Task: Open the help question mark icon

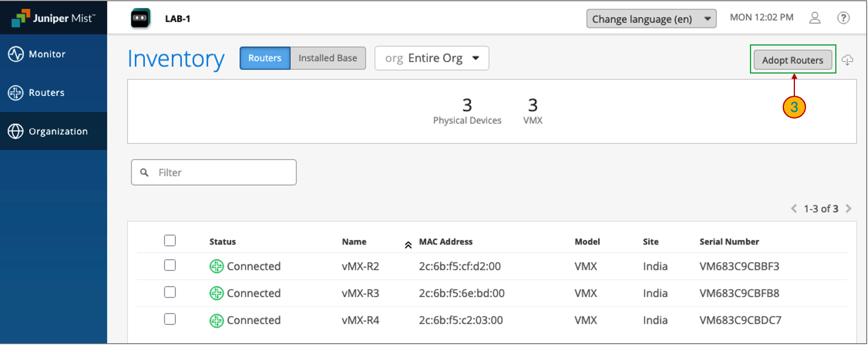Action: [843, 18]
